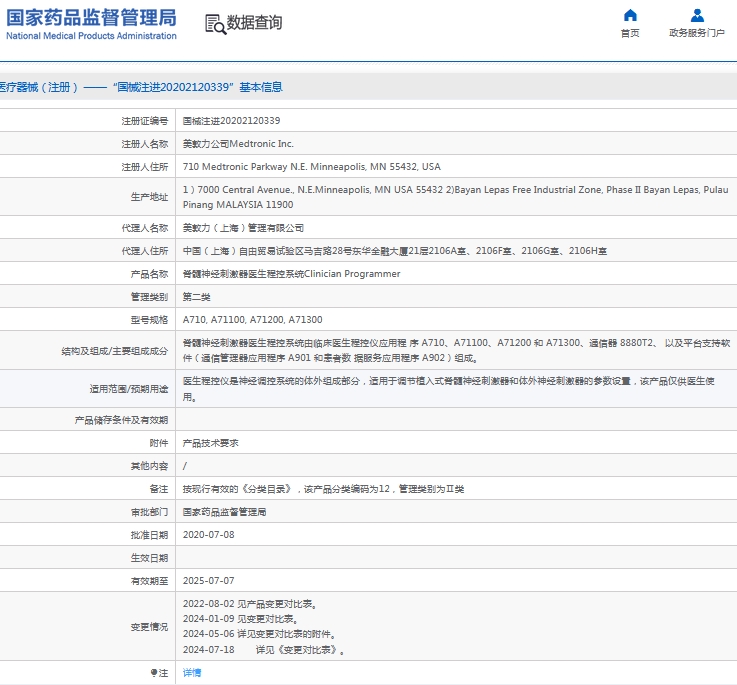
Task: Click the address 710 Medtronic Parkway N.E.
Action: 312,167
